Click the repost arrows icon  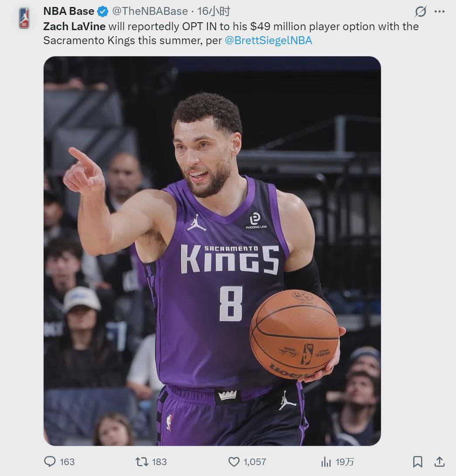coord(141,462)
